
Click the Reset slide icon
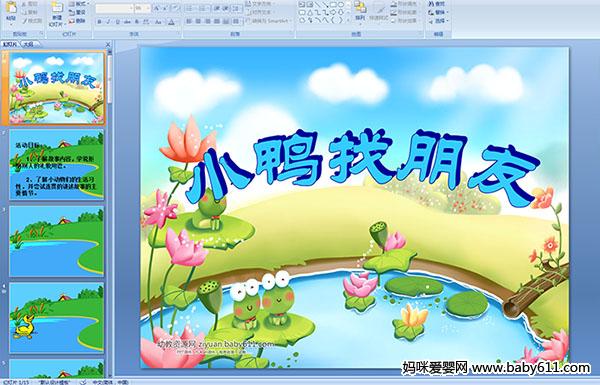point(77,12)
